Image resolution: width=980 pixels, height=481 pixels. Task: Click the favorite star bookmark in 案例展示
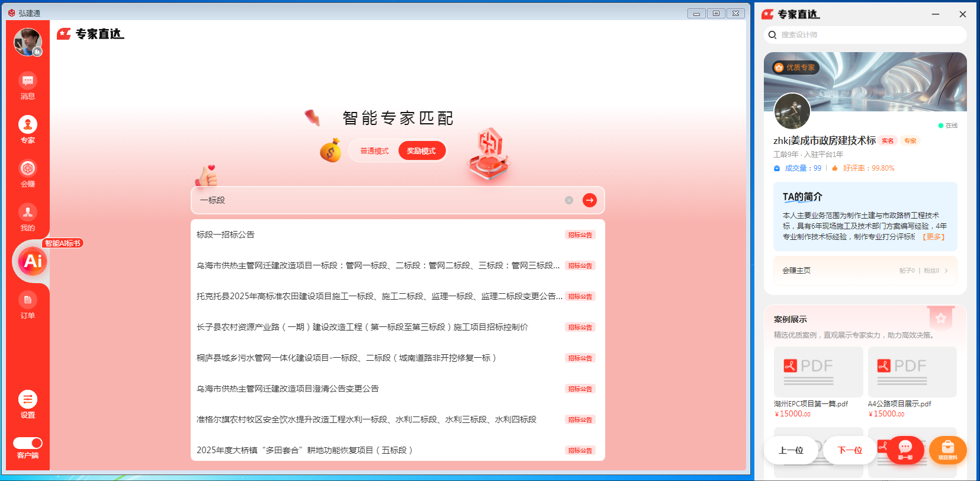click(941, 319)
